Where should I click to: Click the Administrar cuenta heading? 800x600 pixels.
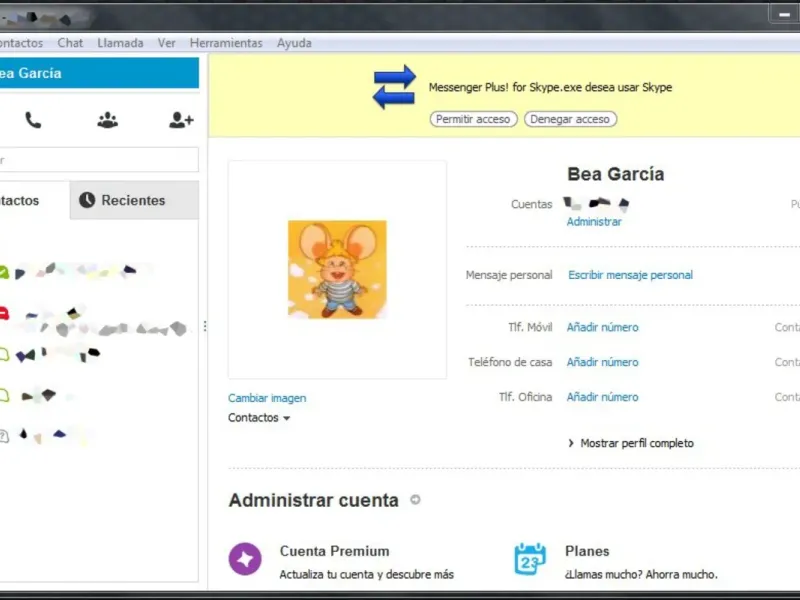[x=314, y=500]
